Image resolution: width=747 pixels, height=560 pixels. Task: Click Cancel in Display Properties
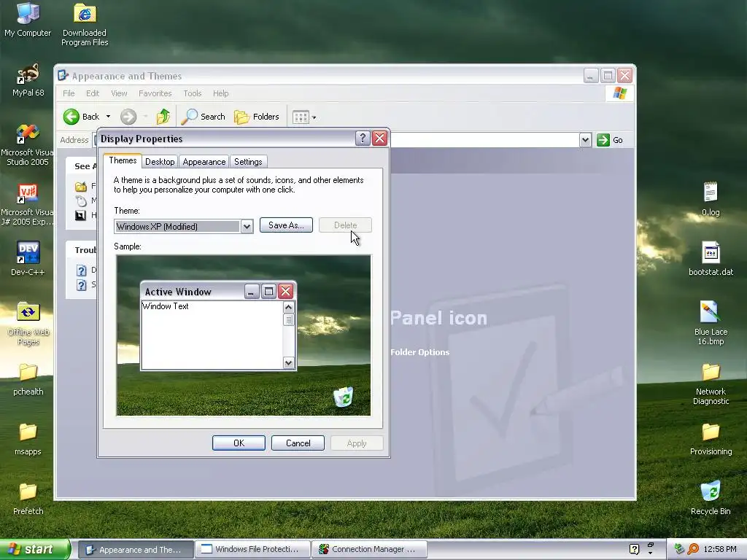298,443
